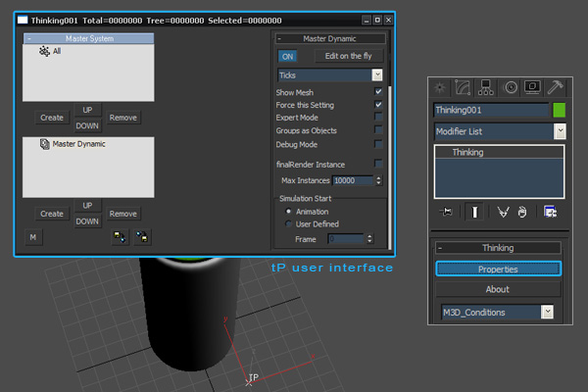Select the 'All' group text

tap(57, 51)
